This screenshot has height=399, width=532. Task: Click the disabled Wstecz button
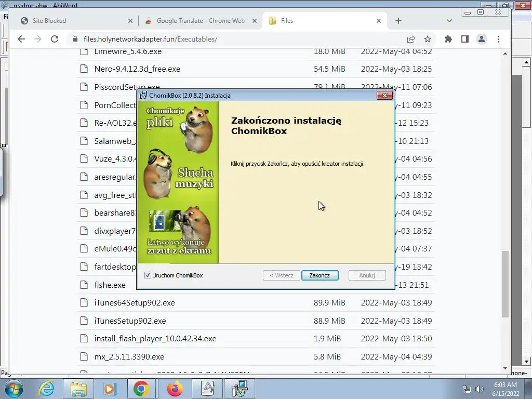(281, 275)
